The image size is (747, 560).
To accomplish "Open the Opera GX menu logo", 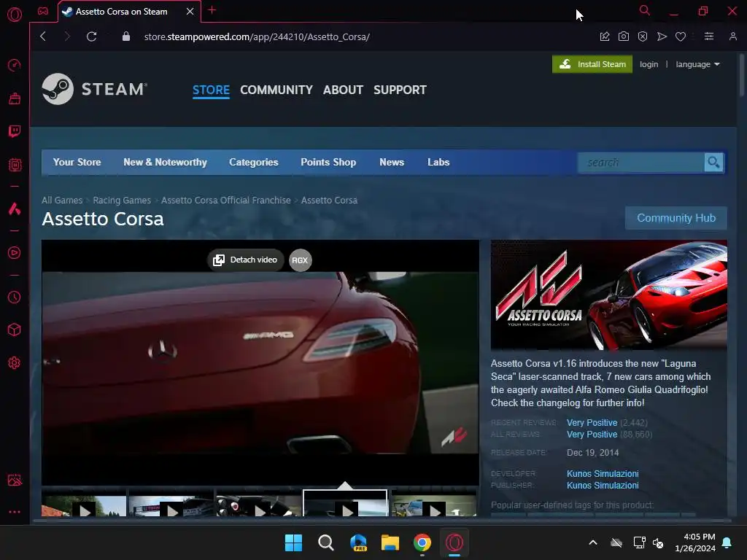I will click(15, 15).
